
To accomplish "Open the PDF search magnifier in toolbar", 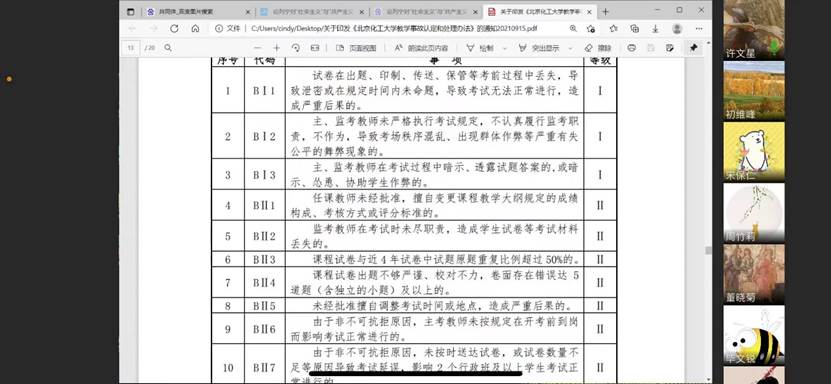I will click(168, 48).
